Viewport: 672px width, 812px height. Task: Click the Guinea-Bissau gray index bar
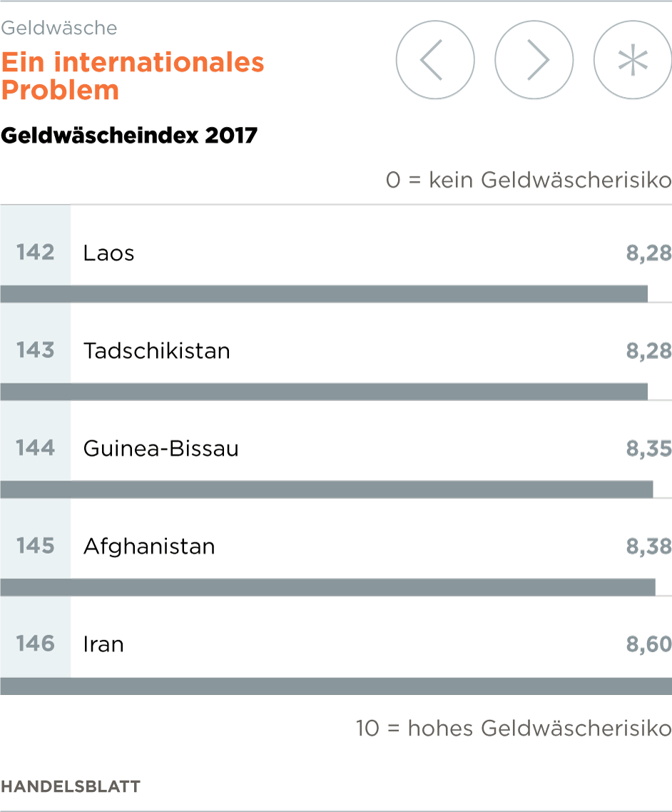[x=327, y=489]
